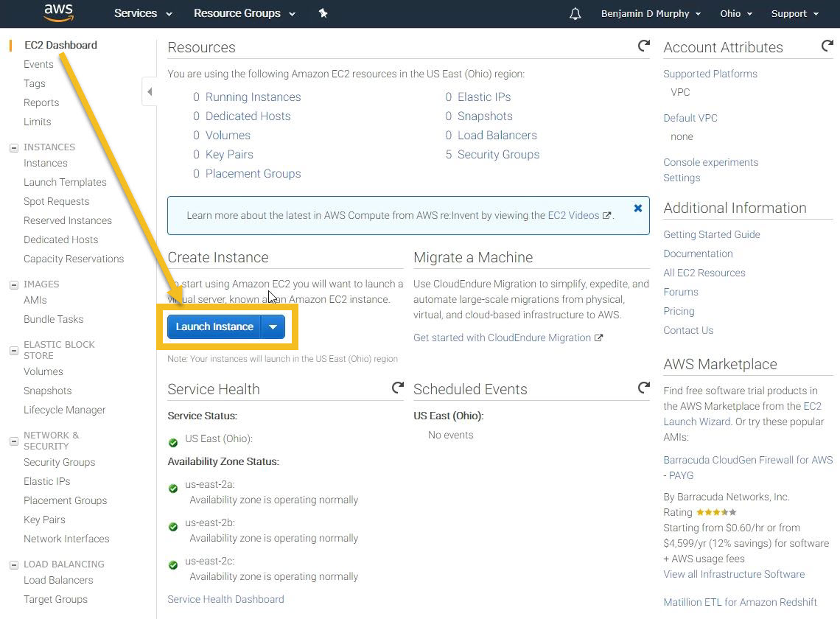Open View all Infrastructure Software link
The height and width of the screenshot is (619, 840).
coord(734,574)
